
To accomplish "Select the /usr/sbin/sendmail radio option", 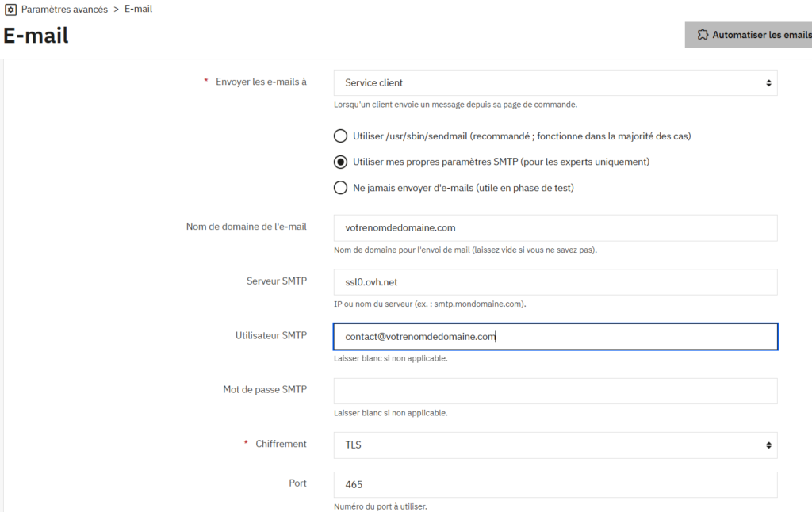I will 340,136.
